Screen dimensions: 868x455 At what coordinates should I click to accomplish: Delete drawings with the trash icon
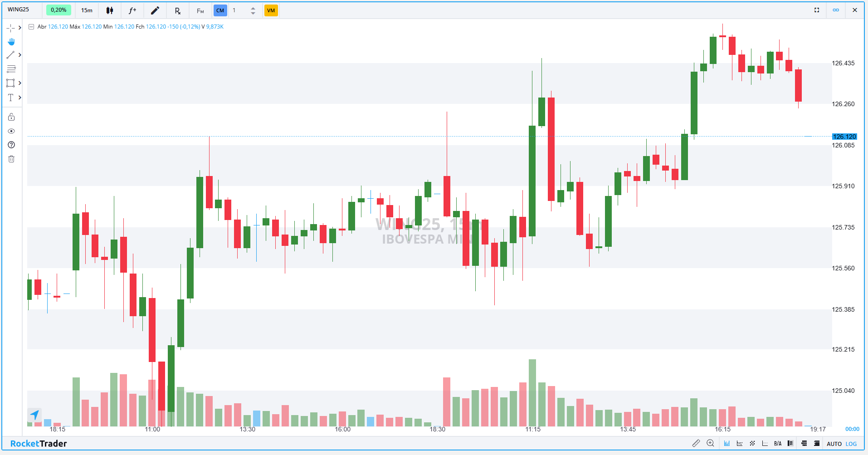pyautogui.click(x=11, y=159)
